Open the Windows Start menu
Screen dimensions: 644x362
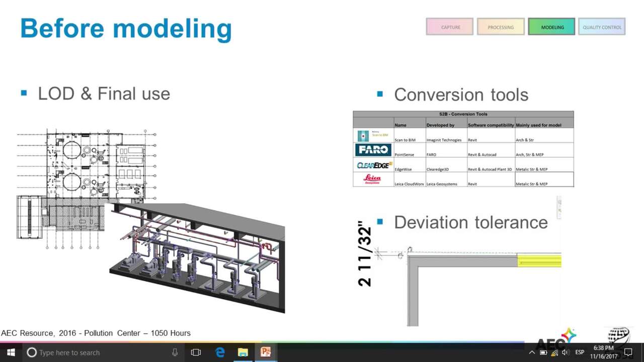click(11, 352)
